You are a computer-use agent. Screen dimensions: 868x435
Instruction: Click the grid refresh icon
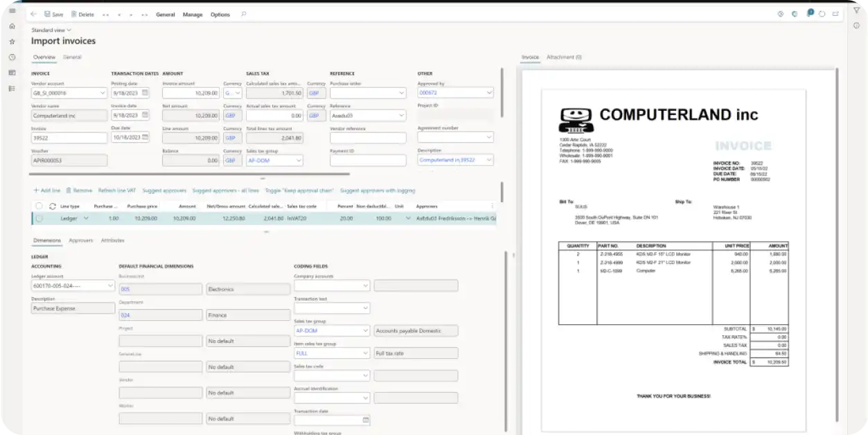(x=53, y=206)
